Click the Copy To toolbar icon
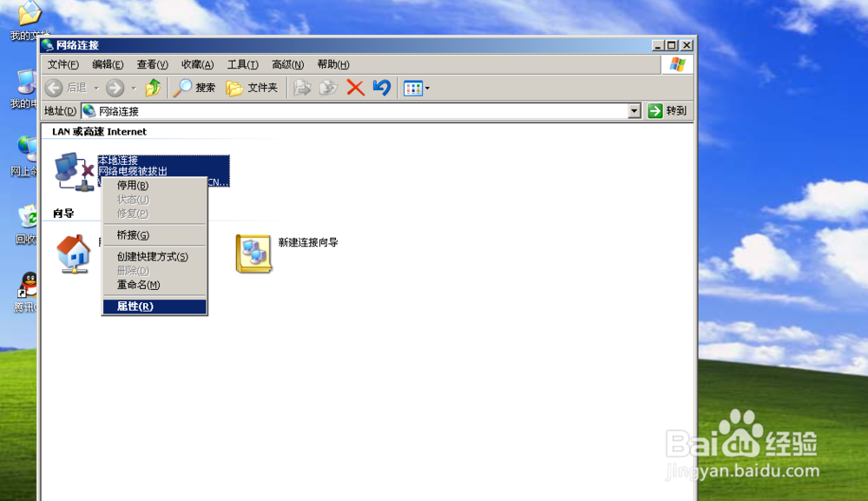 click(x=328, y=88)
